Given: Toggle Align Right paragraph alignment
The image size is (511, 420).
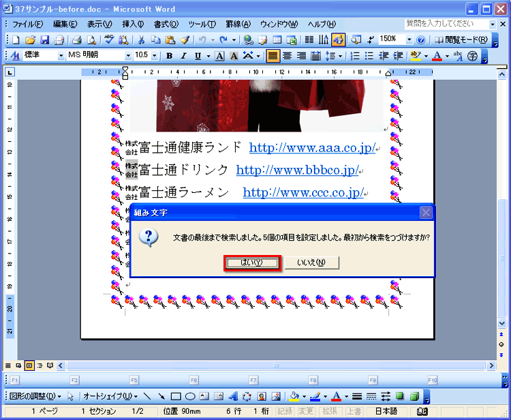Looking at the screenshot, I should (x=301, y=56).
